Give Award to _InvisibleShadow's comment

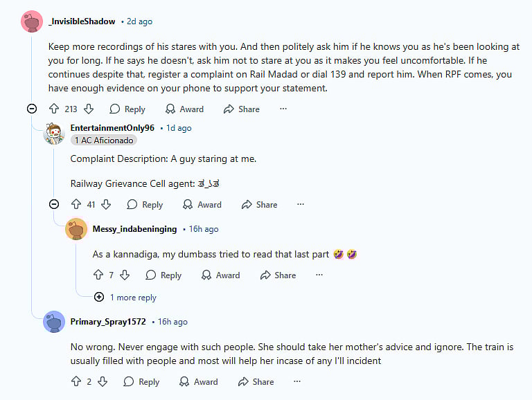[184, 109]
